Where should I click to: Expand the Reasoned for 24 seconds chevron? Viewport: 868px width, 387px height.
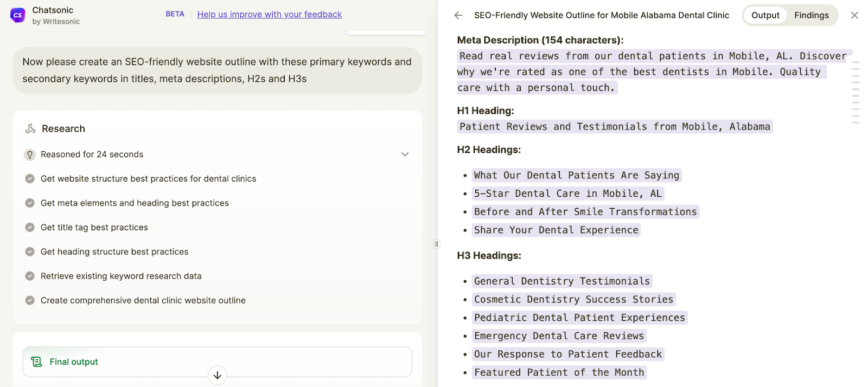405,154
